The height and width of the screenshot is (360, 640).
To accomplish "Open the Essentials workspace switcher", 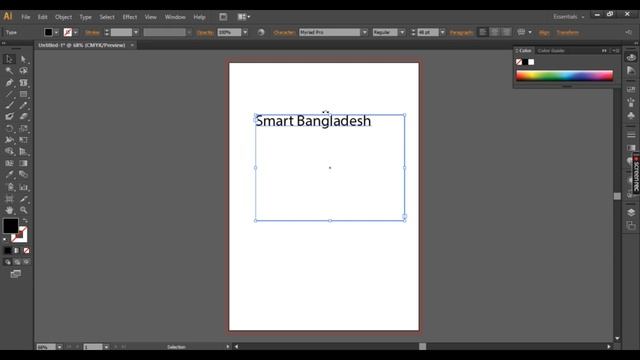I will [569, 17].
